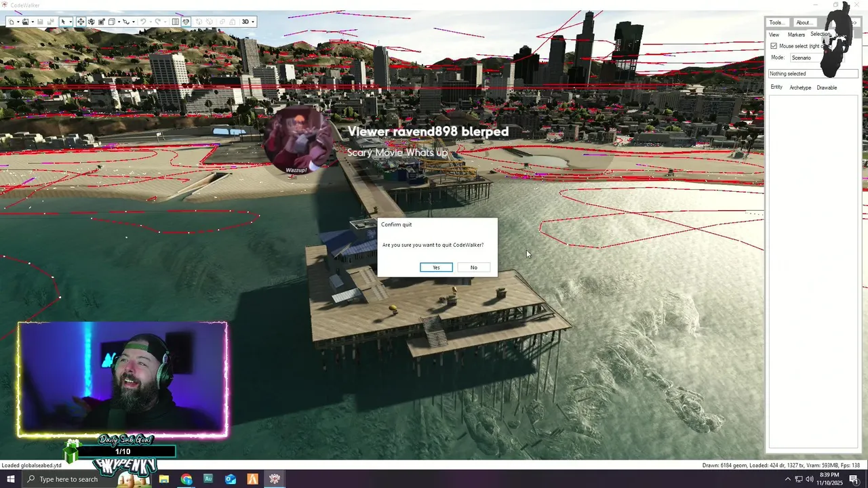The height and width of the screenshot is (488, 868).
Task: Open the orange A app in taskbar
Action: click(252, 479)
